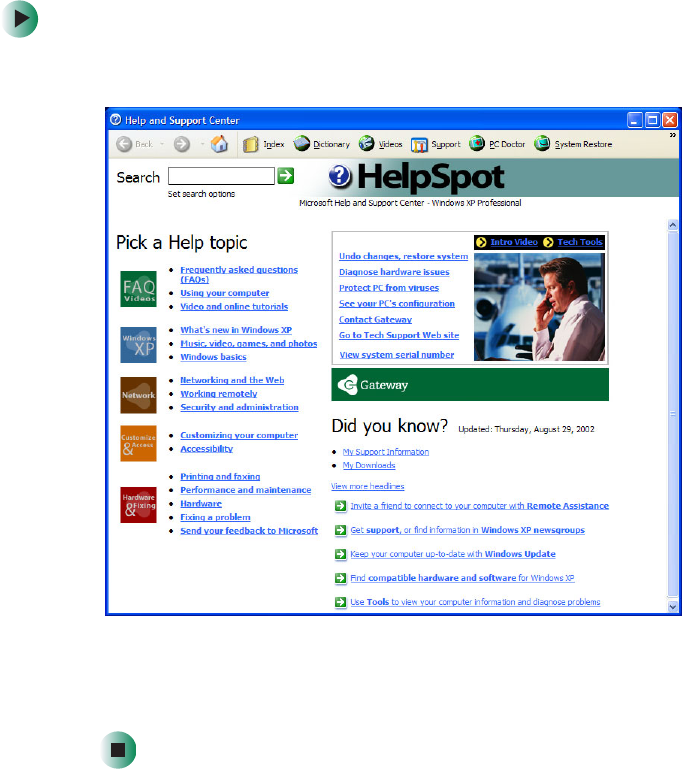Click the vertical scrollbar up arrow

673,225
